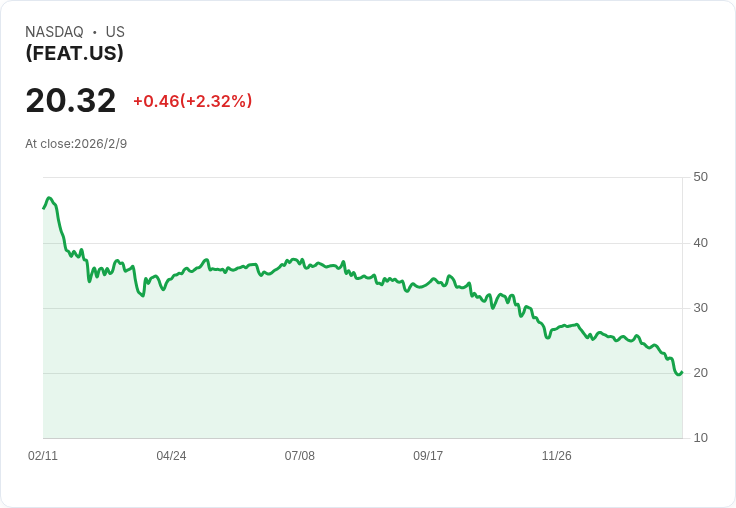Viewport: 736px width, 508px height.
Task: Click the US market label
Action: [115, 32]
